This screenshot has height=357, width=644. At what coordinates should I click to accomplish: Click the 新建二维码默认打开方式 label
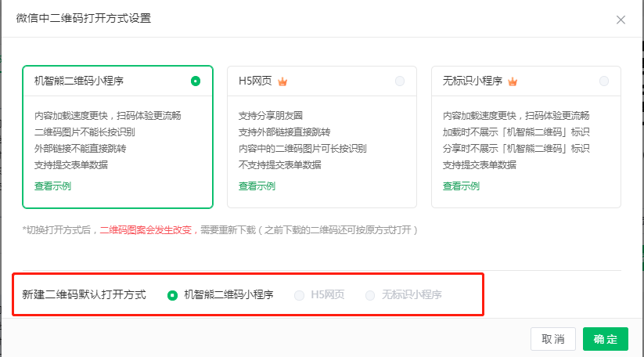84,294
